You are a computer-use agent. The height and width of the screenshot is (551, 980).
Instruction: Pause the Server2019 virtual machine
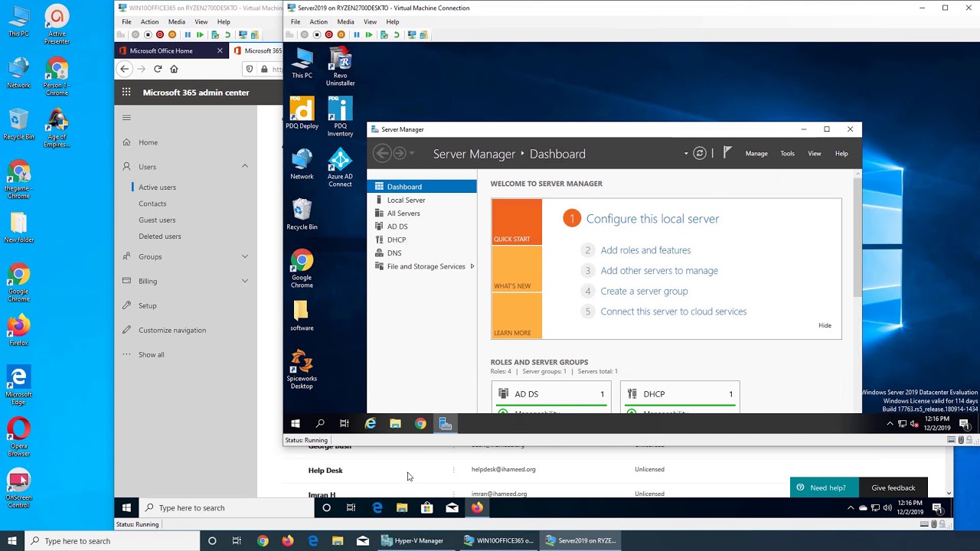[x=357, y=34]
